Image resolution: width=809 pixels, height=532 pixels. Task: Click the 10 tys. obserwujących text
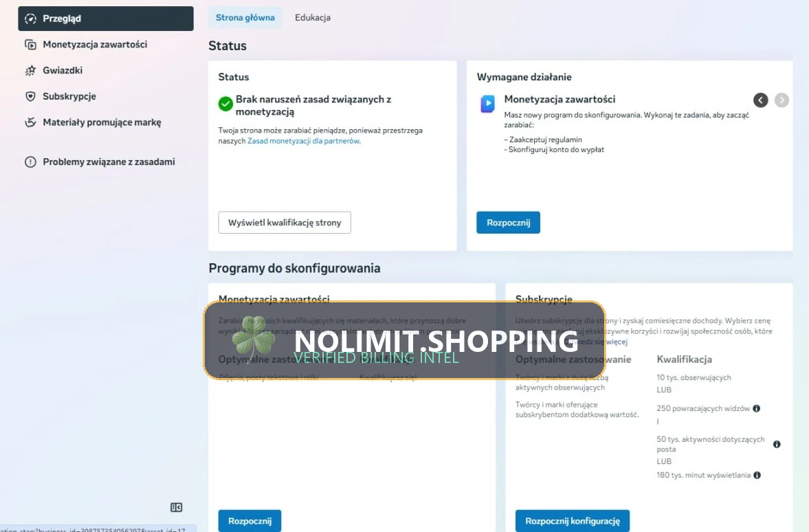694,377
